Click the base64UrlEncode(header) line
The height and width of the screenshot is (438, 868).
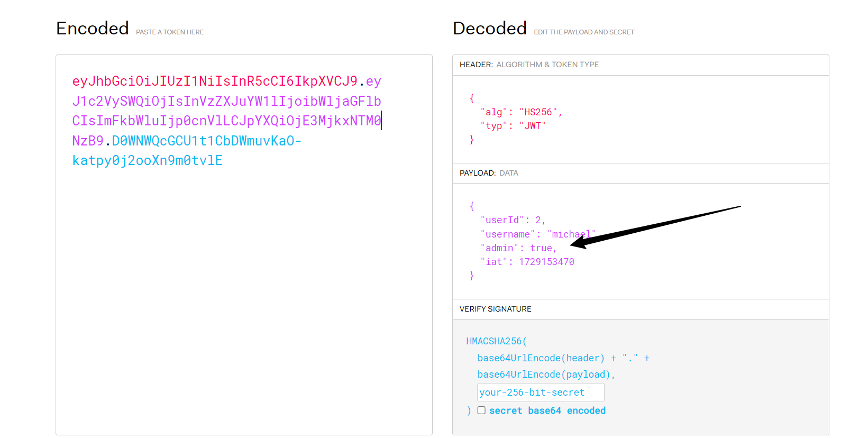click(563, 358)
